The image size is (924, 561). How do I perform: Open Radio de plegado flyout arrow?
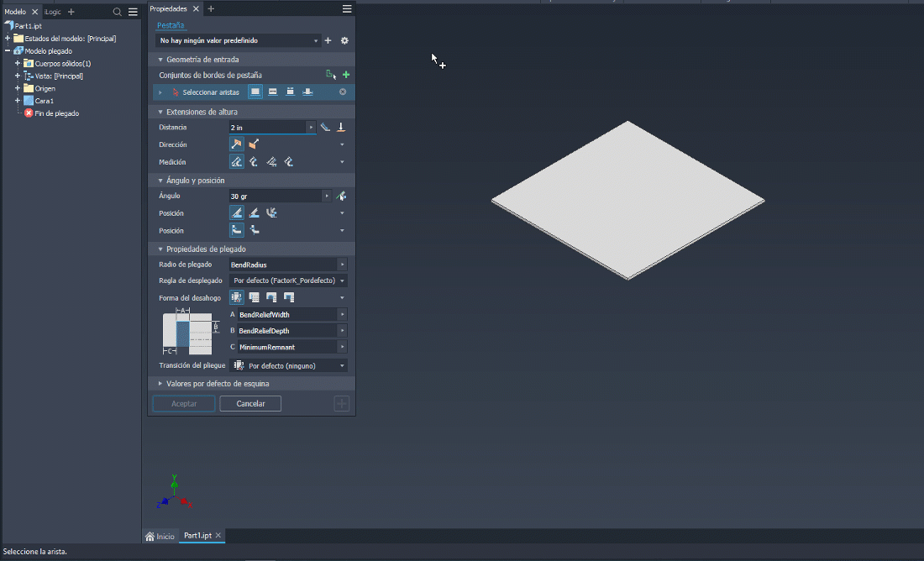click(x=342, y=265)
